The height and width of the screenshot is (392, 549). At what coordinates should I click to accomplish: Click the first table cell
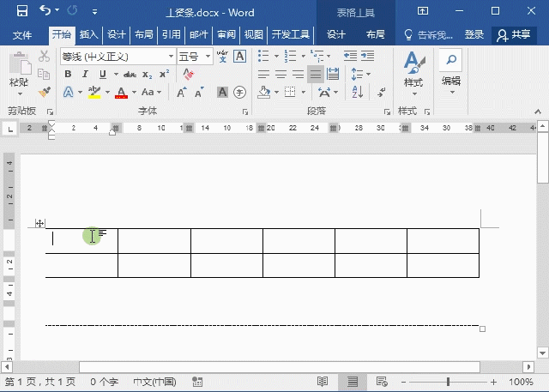point(81,241)
